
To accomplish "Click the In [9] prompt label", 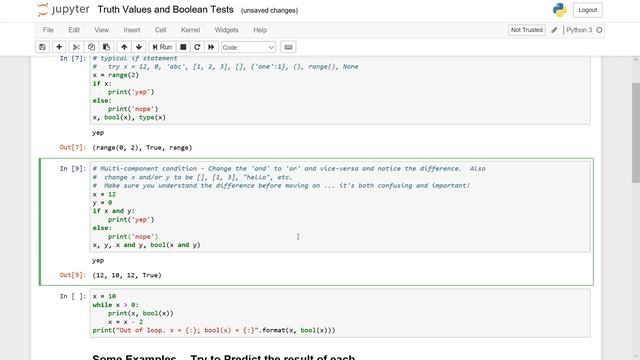I will tap(73, 168).
